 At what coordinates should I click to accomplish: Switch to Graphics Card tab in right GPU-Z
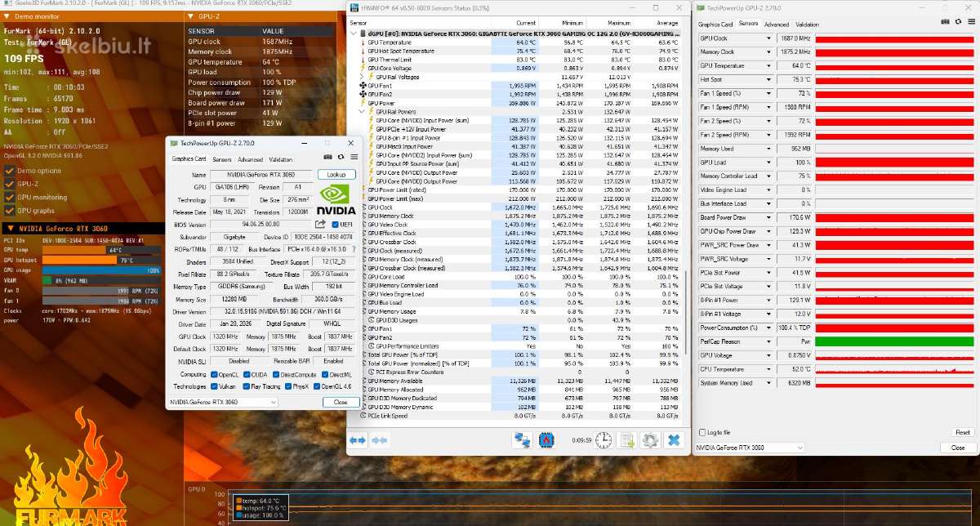pyautogui.click(x=715, y=25)
